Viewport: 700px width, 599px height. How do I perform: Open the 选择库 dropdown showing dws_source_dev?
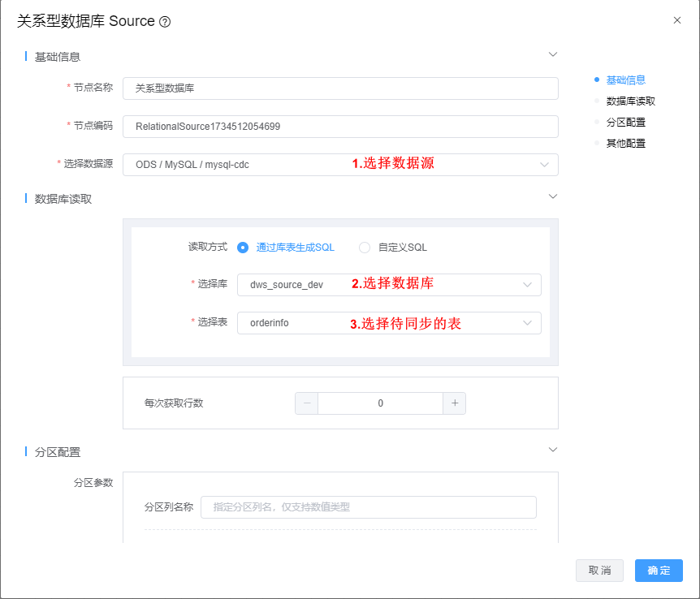click(389, 285)
